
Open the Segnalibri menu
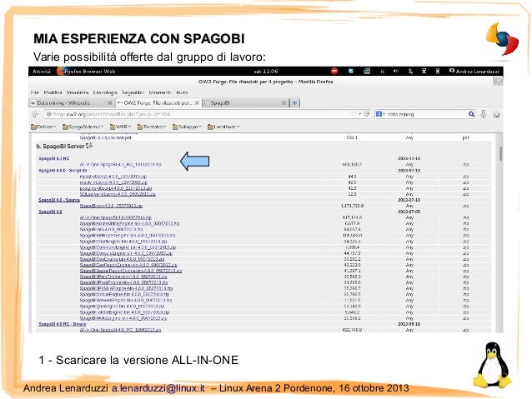(x=133, y=92)
